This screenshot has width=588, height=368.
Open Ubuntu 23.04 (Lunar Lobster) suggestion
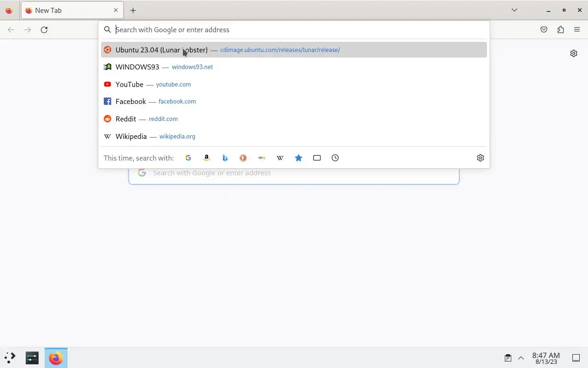tap(294, 50)
